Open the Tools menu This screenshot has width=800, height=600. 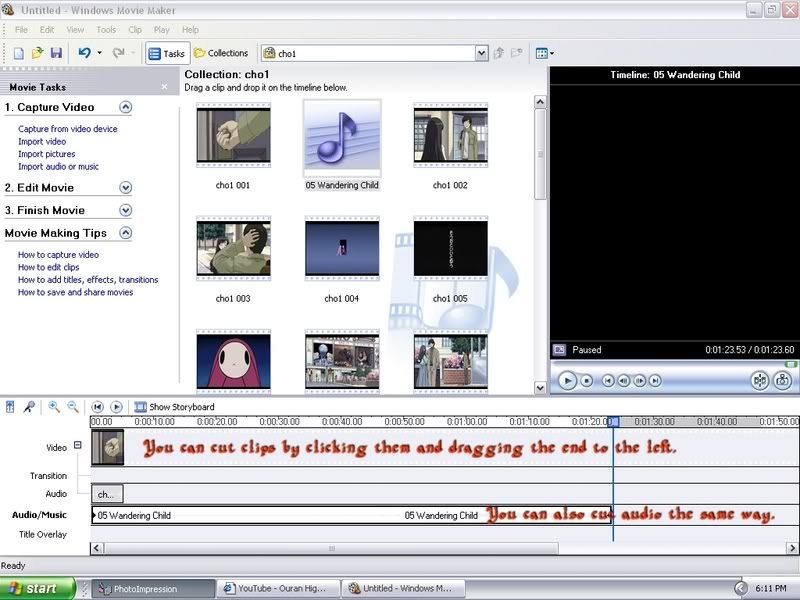(x=106, y=30)
